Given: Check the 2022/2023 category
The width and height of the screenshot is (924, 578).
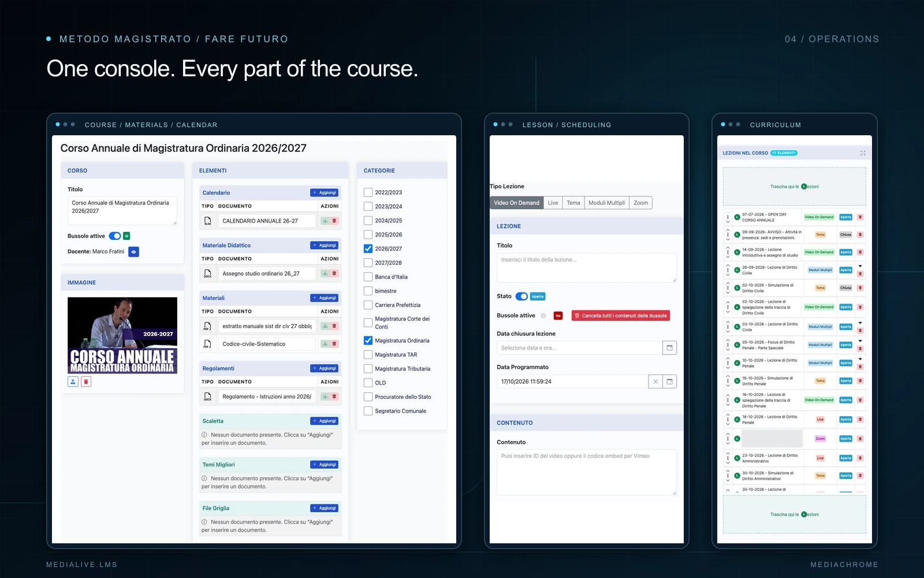Looking at the screenshot, I should point(368,192).
